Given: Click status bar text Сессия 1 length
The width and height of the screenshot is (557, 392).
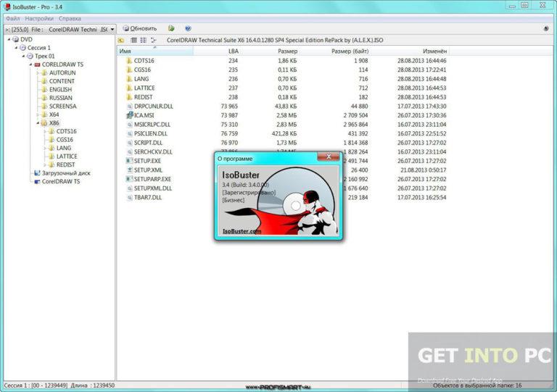Looking at the screenshot, I should [59, 385].
